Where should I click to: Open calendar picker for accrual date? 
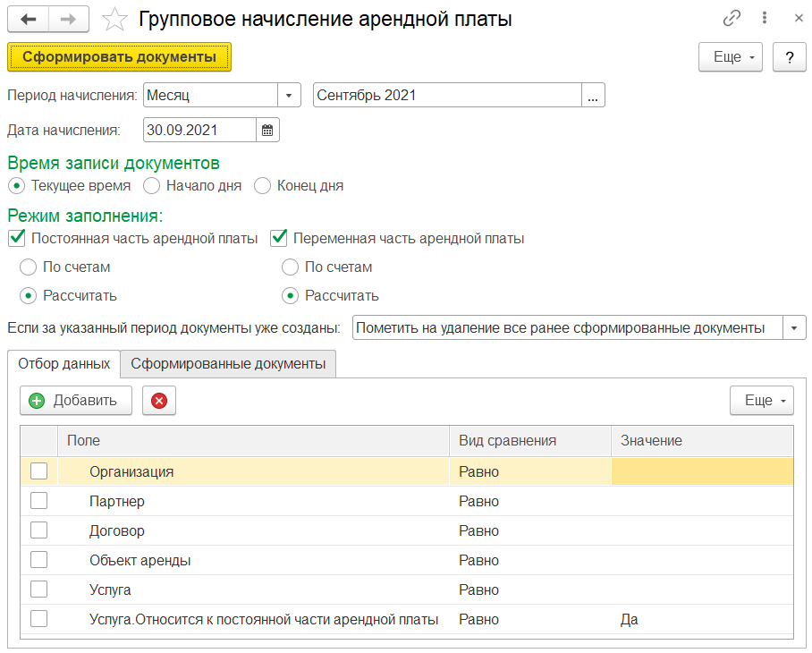(267, 130)
